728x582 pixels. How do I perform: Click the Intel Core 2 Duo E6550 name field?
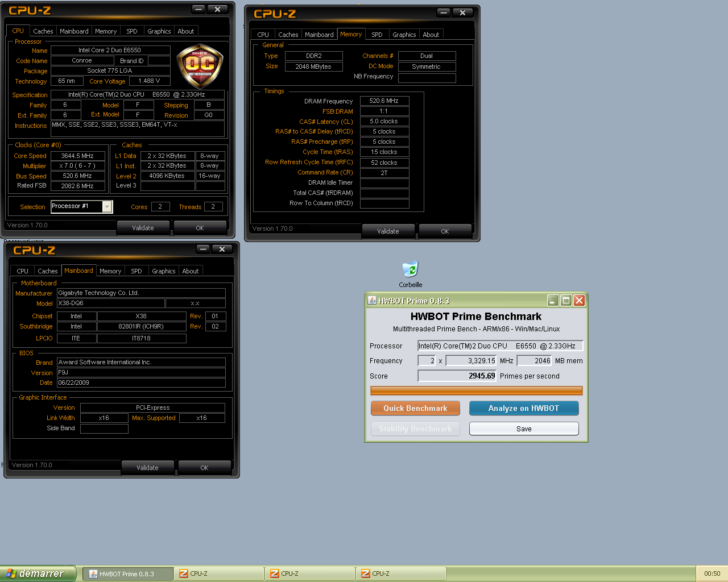pos(110,50)
